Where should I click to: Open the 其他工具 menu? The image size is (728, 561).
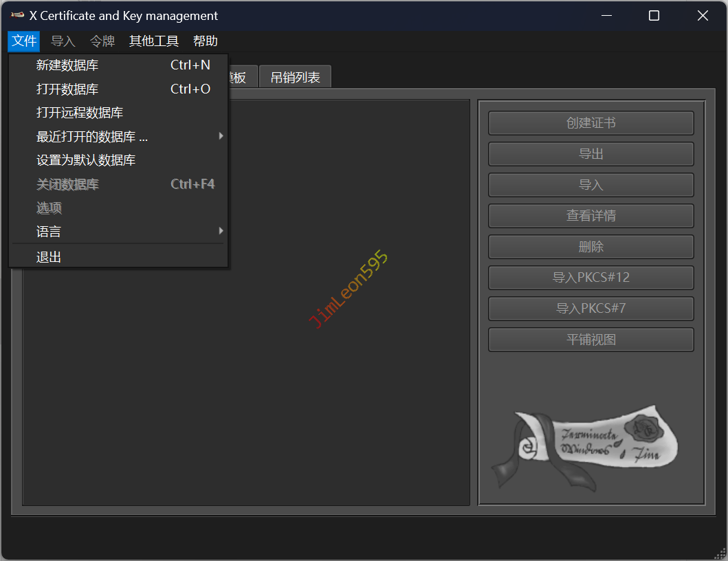[154, 41]
